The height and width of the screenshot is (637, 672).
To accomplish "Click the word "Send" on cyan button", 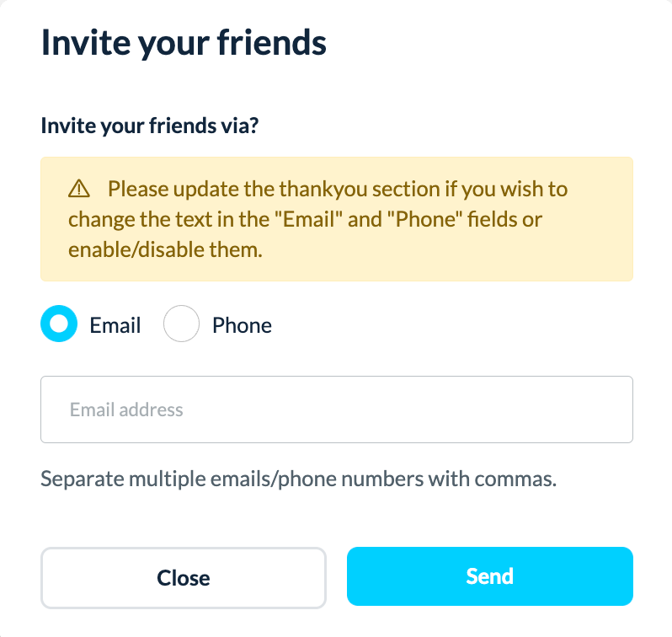I will click(489, 576).
